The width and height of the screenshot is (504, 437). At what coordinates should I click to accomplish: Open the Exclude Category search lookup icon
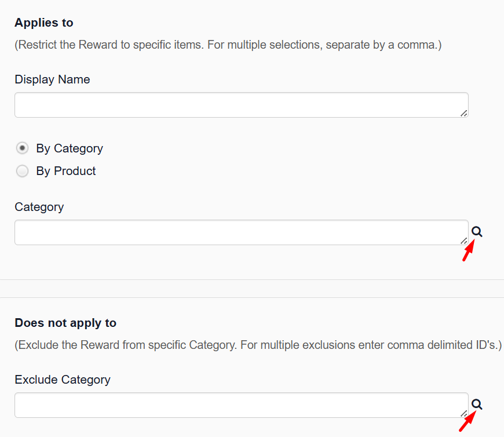point(477,404)
